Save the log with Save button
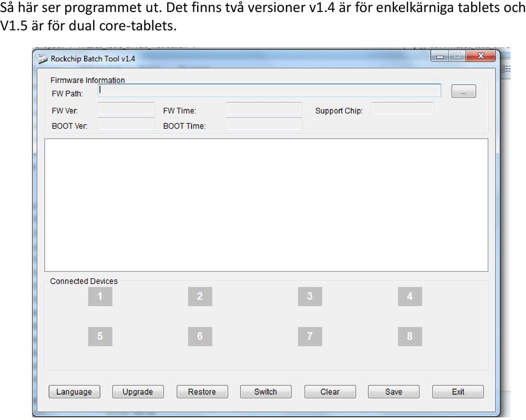 394,392
